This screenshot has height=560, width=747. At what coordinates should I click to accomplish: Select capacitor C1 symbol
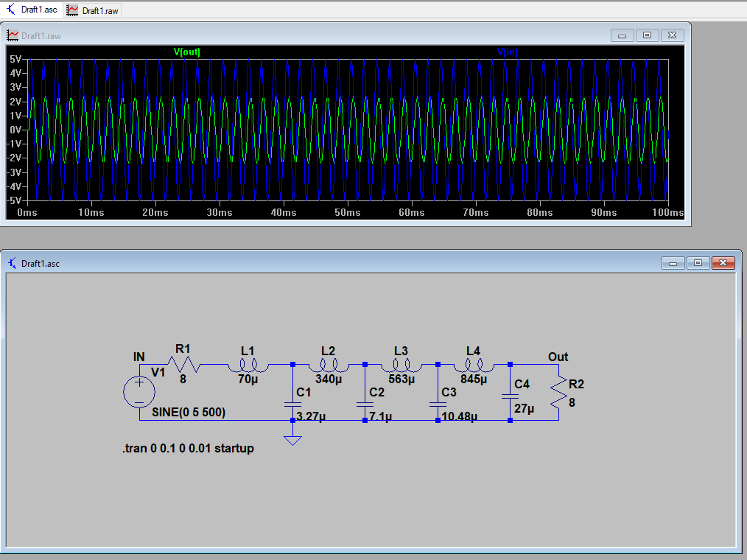point(292,404)
